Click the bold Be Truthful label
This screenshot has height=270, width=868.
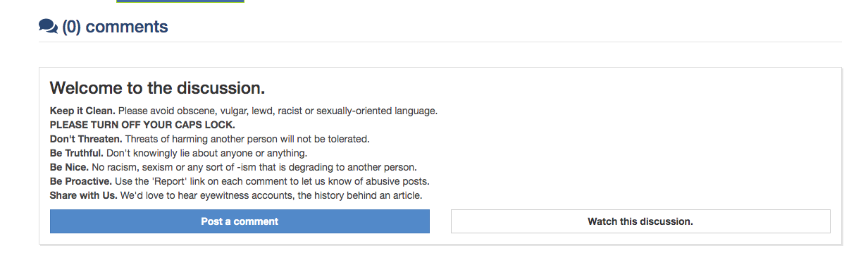click(x=77, y=153)
